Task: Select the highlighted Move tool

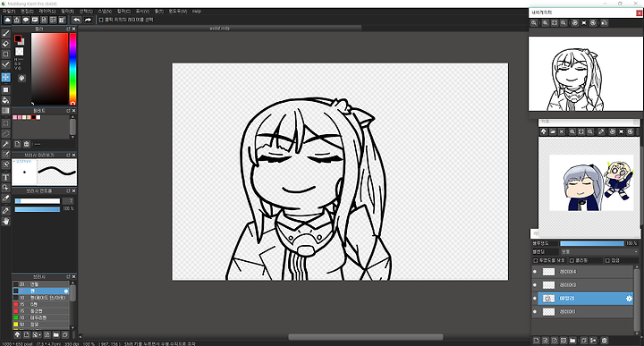Action: (5, 77)
